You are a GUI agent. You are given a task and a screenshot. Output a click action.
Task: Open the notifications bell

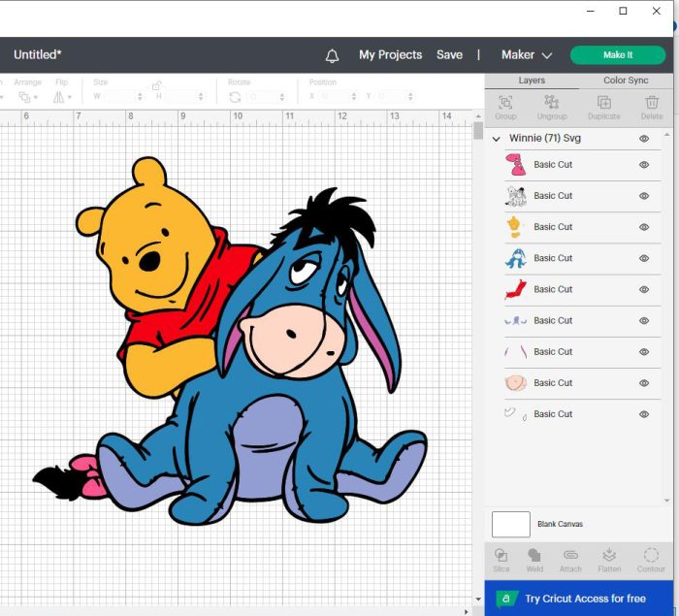332,55
